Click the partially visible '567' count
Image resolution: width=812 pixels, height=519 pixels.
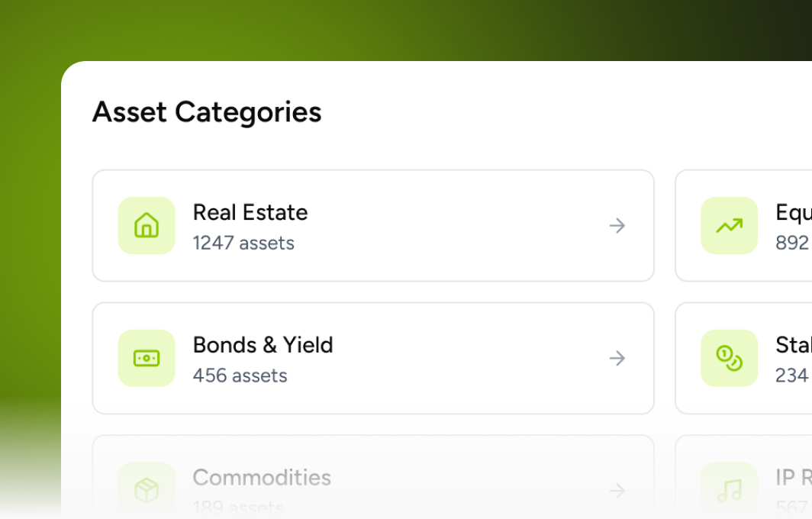pos(793,508)
